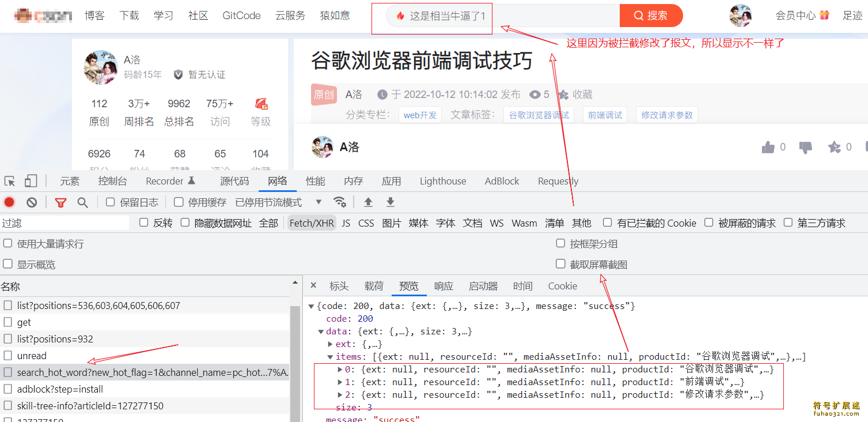
Task: Expand the ext node
Action: [x=331, y=344]
